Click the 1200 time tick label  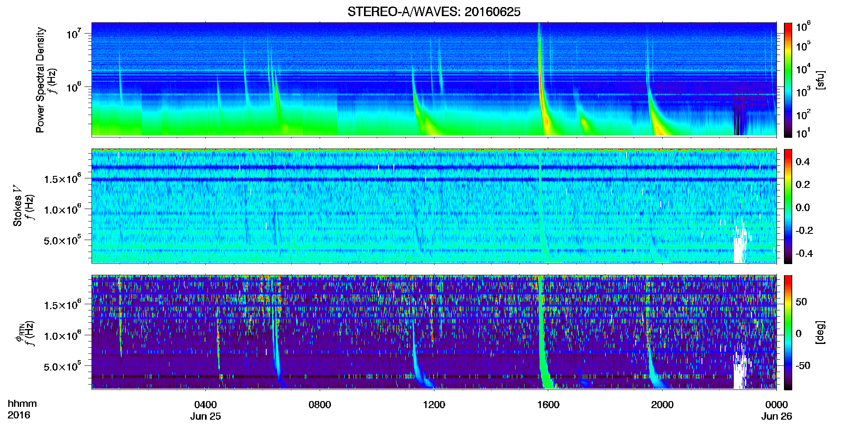[x=434, y=404]
